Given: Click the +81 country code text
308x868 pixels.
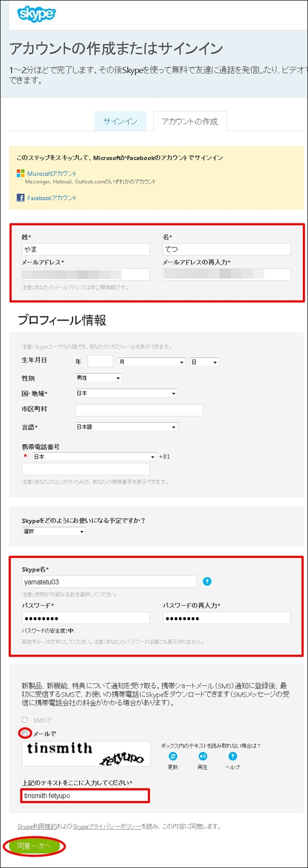Looking at the screenshot, I should click(x=164, y=456).
